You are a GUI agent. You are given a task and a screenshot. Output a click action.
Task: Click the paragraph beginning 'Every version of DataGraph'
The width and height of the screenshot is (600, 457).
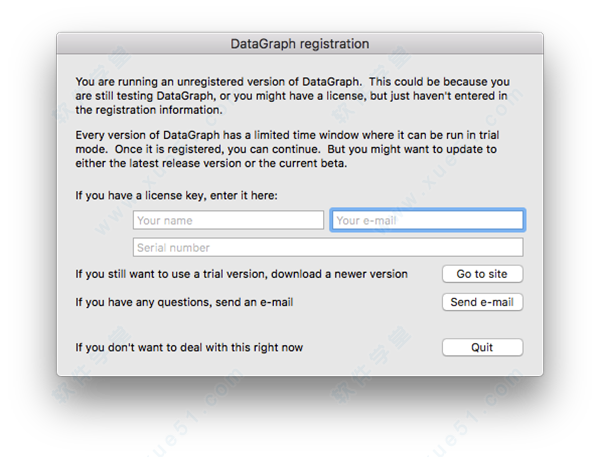[287, 149]
